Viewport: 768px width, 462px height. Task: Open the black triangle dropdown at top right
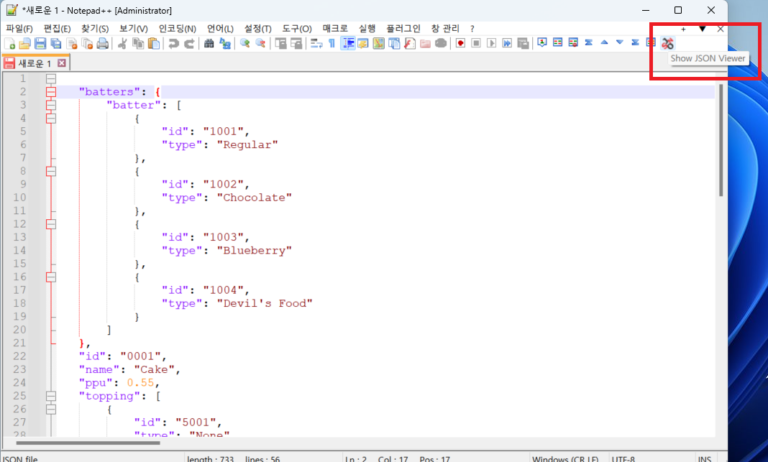click(702, 29)
